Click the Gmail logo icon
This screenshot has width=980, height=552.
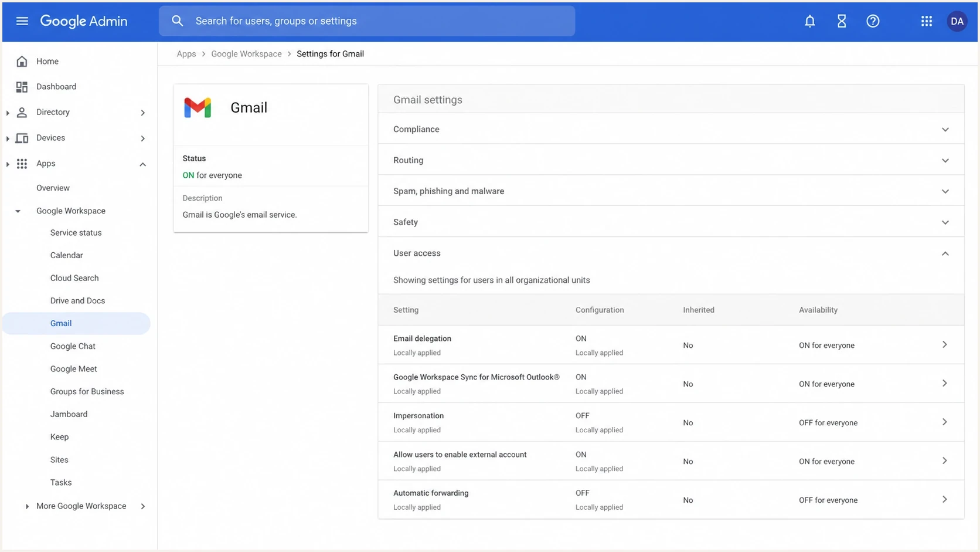(198, 108)
